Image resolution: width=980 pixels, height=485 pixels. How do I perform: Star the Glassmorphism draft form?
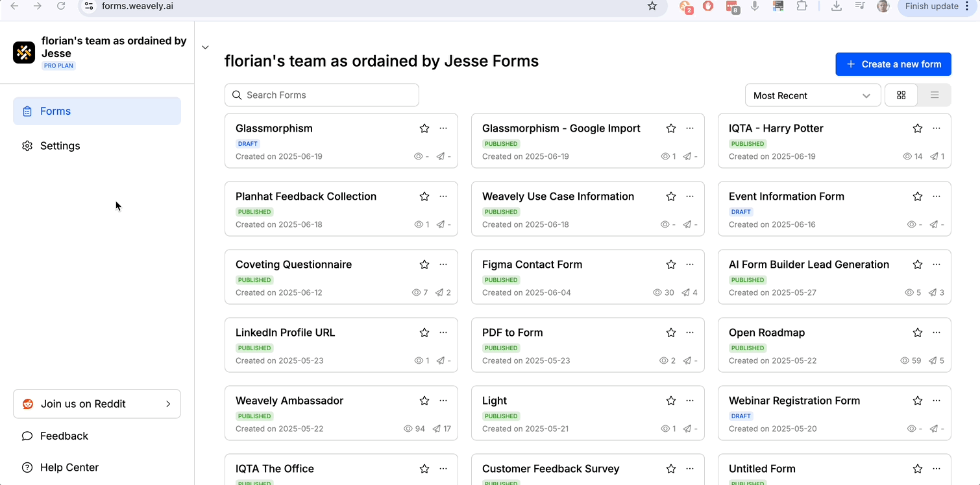pos(424,128)
